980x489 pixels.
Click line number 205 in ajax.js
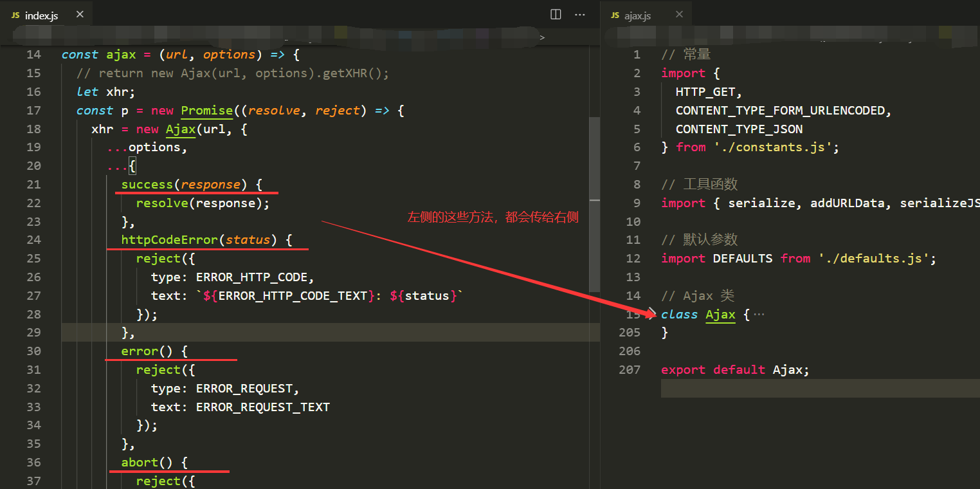[630, 333]
